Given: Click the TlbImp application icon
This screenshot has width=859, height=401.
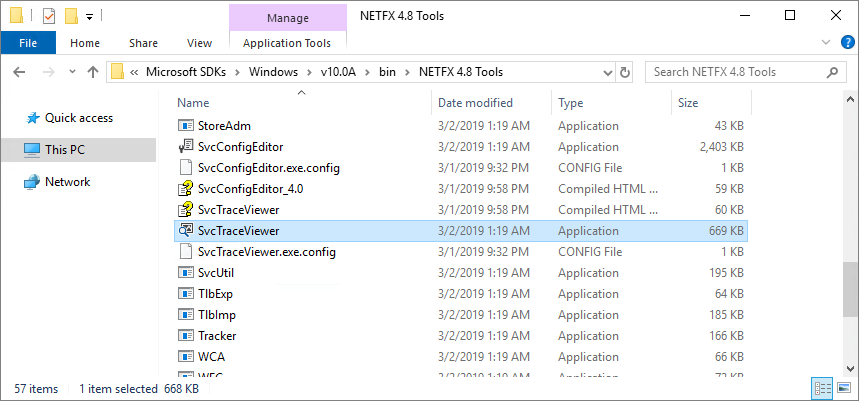Looking at the screenshot, I should [x=186, y=314].
